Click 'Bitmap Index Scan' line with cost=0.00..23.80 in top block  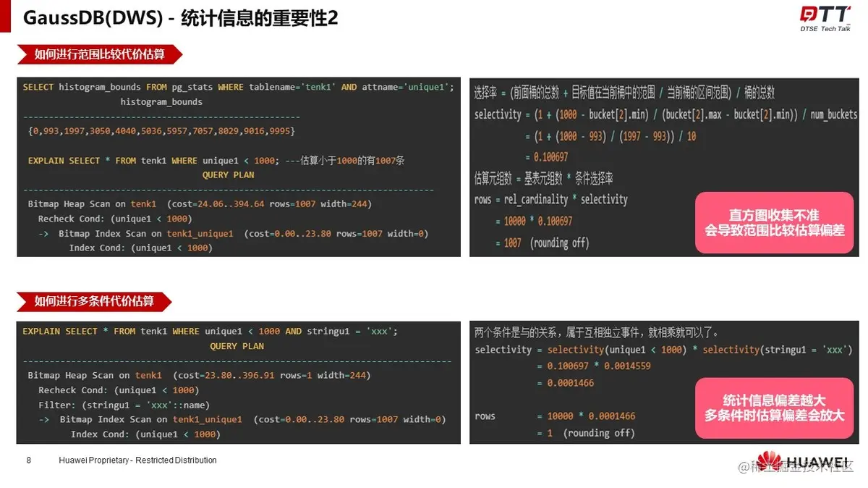pos(233,233)
